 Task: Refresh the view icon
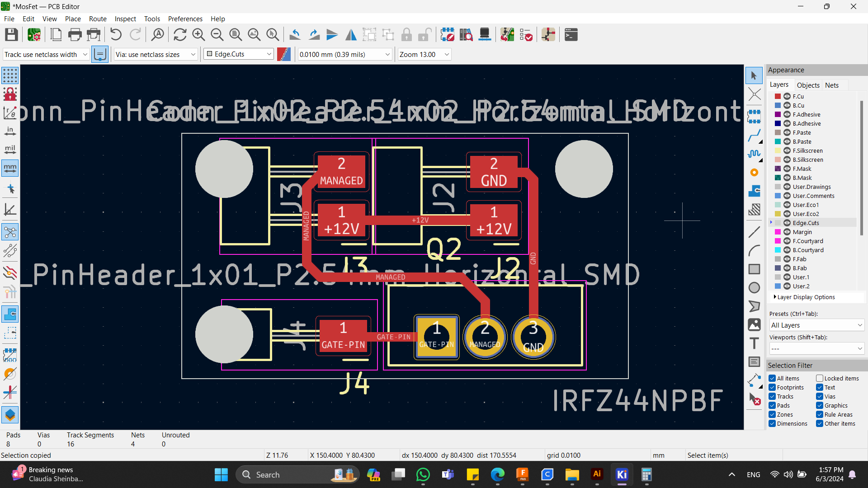pos(180,35)
